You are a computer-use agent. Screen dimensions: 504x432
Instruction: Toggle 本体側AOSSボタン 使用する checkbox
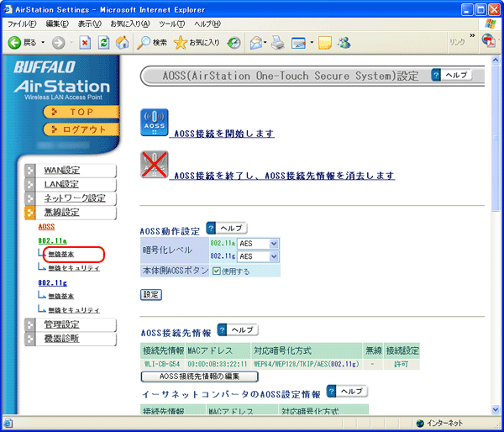(x=217, y=271)
